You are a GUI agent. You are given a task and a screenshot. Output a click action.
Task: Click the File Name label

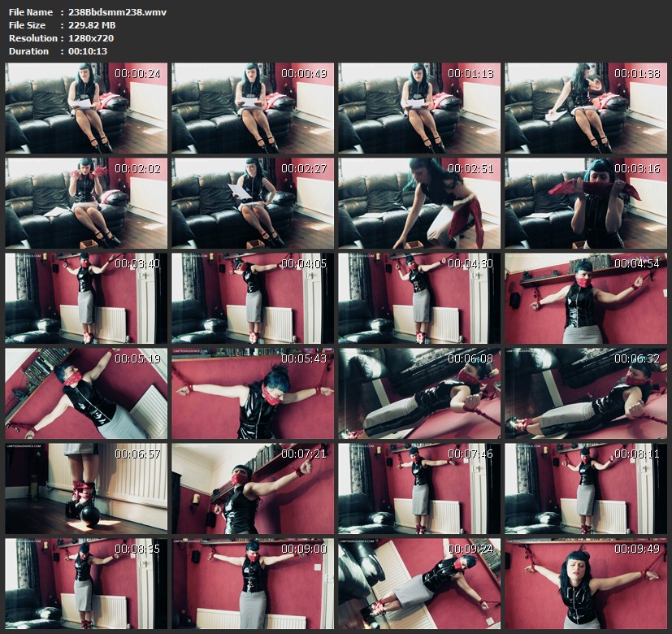coord(31,12)
